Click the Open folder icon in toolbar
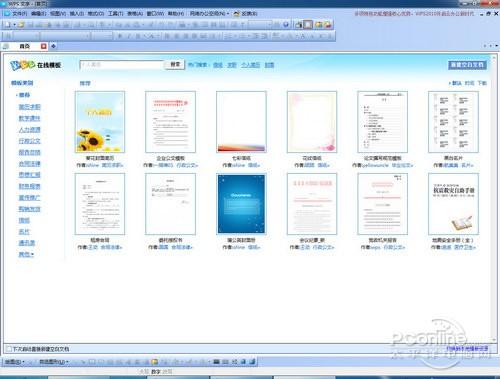Image resolution: width=500 pixels, height=379 pixels. pyautogui.click(x=21, y=25)
